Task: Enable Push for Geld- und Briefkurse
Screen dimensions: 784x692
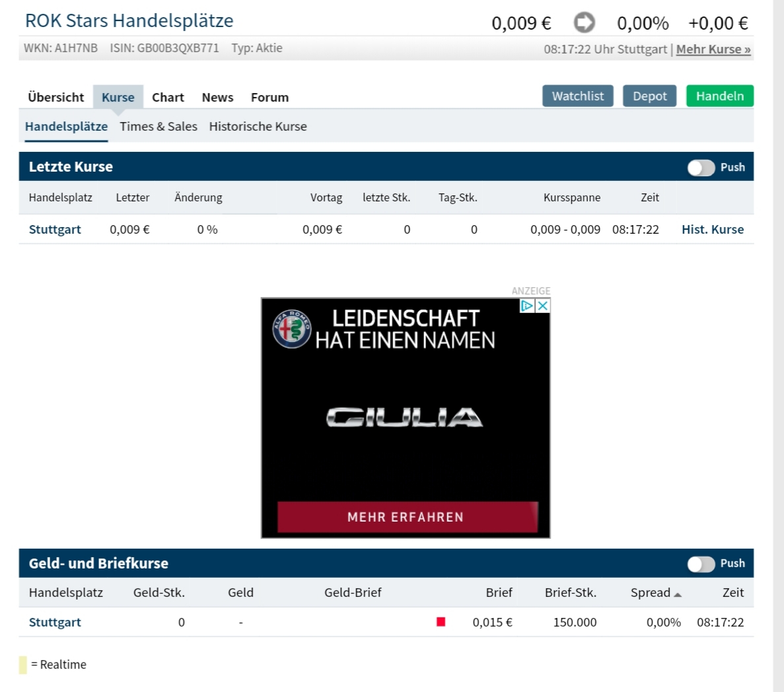Action: pyautogui.click(x=701, y=564)
